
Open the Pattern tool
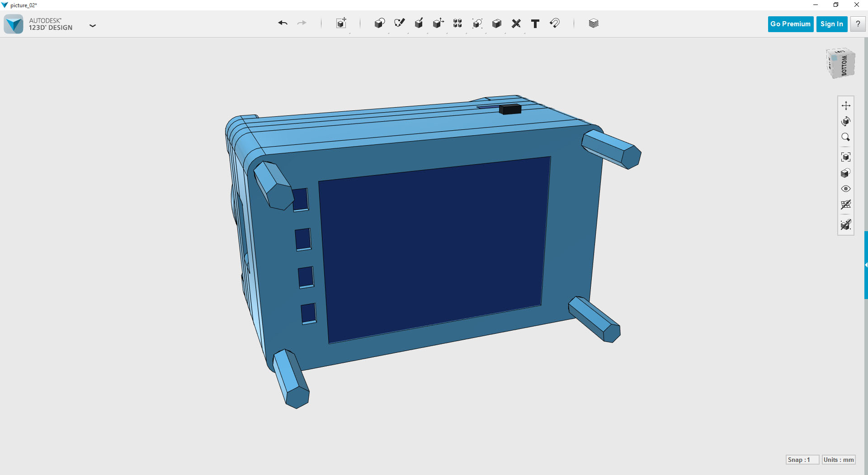pyautogui.click(x=458, y=24)
